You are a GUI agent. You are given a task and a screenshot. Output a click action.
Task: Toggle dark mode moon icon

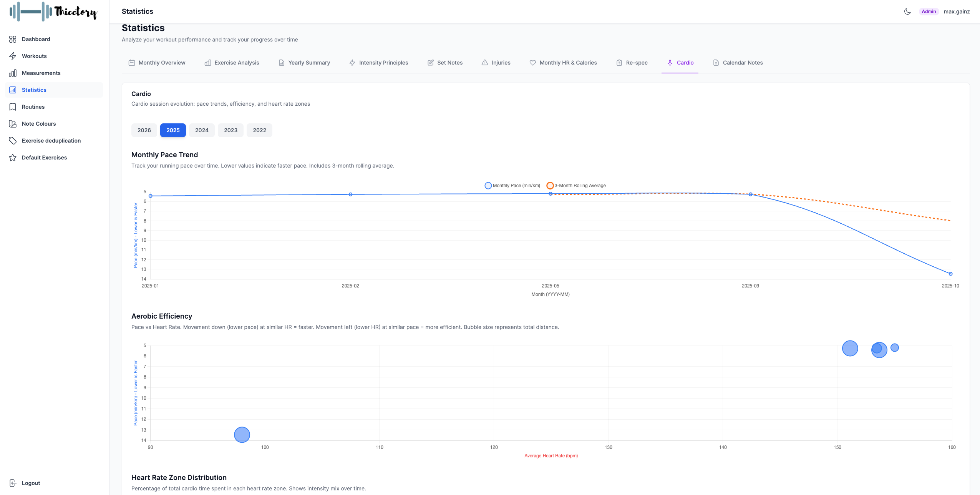907,12
